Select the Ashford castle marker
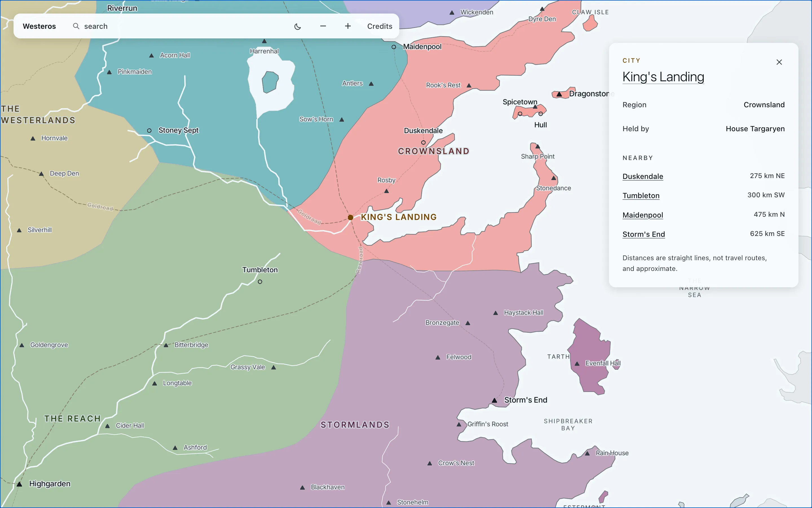This screenshot has width=812, height=508. (175, 448)
